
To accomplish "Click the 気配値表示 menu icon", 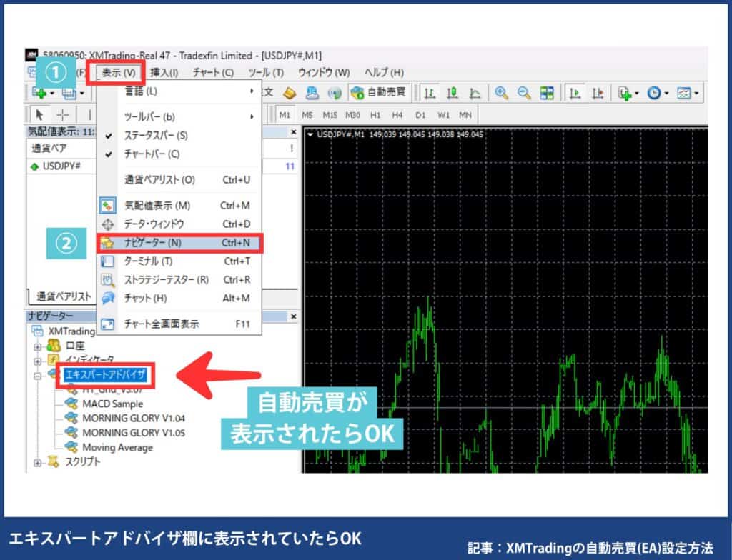I will (x=108, y=206).
